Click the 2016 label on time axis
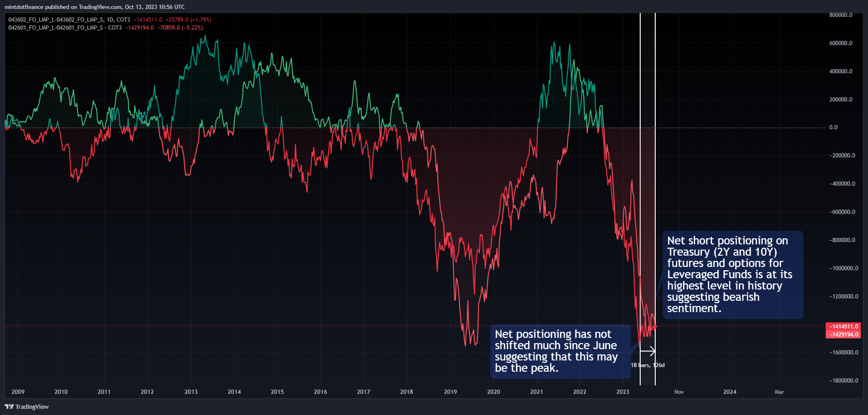 pos(320,392)
